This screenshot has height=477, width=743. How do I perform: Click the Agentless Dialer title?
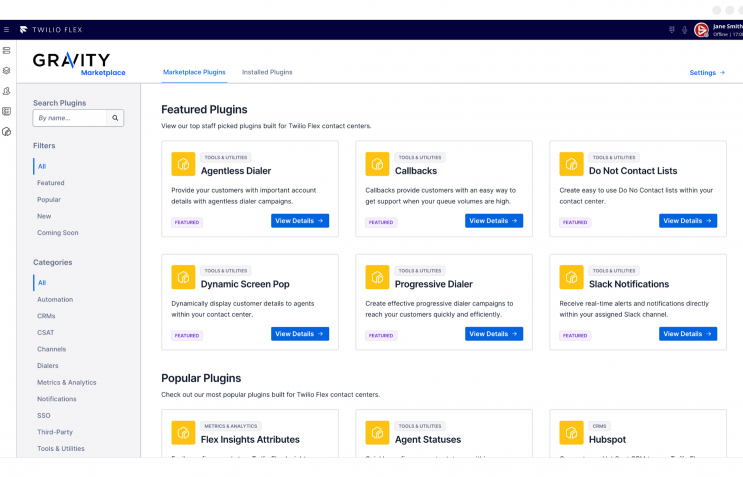click(236, 171)
